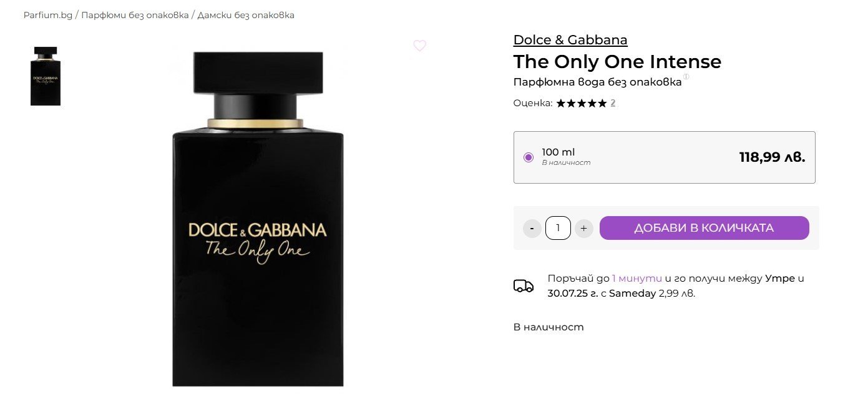This screenshot has height=401, width=868.
Task: Open Дамски без опаковка breadcrumb
Action: pos(246,15)
